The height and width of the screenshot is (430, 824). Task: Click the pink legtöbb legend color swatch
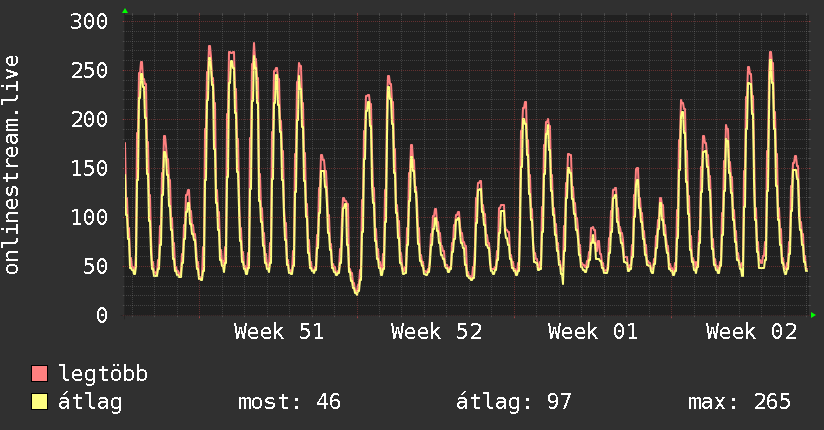click(39, 373)
